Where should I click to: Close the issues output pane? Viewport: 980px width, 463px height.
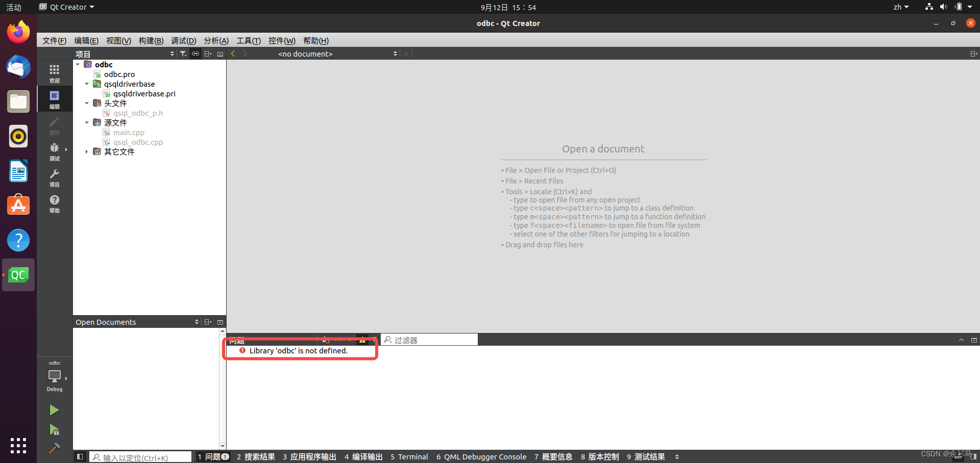(974, 340)
